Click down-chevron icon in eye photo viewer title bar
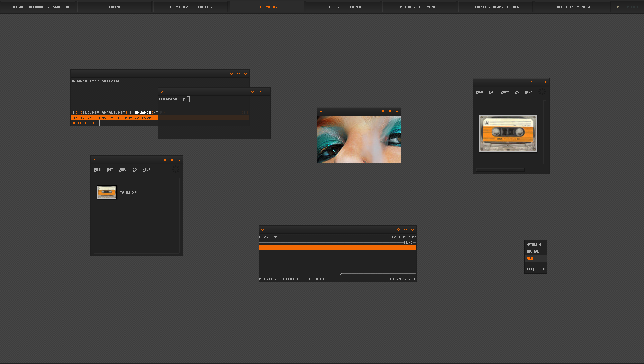This screenshot has height=364, width=644. (397, 111)
